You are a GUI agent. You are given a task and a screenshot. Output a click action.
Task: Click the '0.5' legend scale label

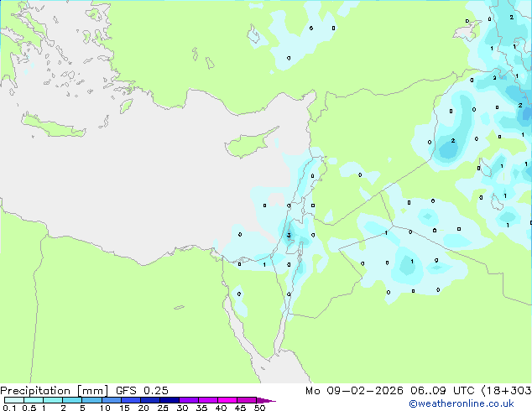click(29, 408)
